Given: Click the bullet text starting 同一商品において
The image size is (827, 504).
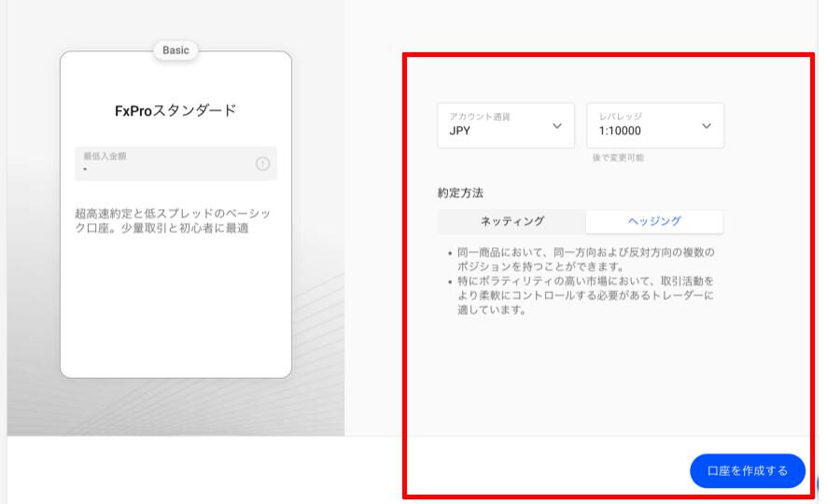Looking at the screenshot, I should 585,259.
